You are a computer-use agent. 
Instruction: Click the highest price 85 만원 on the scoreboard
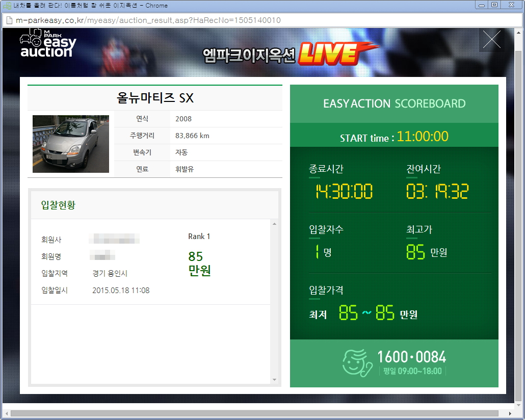point(427,252)
